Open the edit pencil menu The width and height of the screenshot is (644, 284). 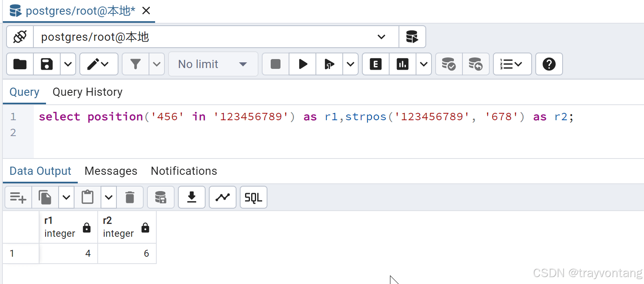99,64
